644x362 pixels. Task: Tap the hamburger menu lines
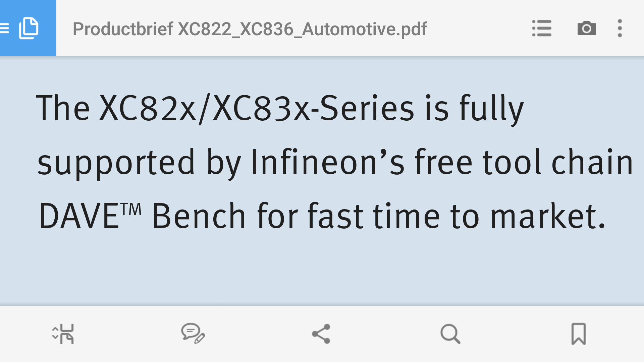click(5, 28)
